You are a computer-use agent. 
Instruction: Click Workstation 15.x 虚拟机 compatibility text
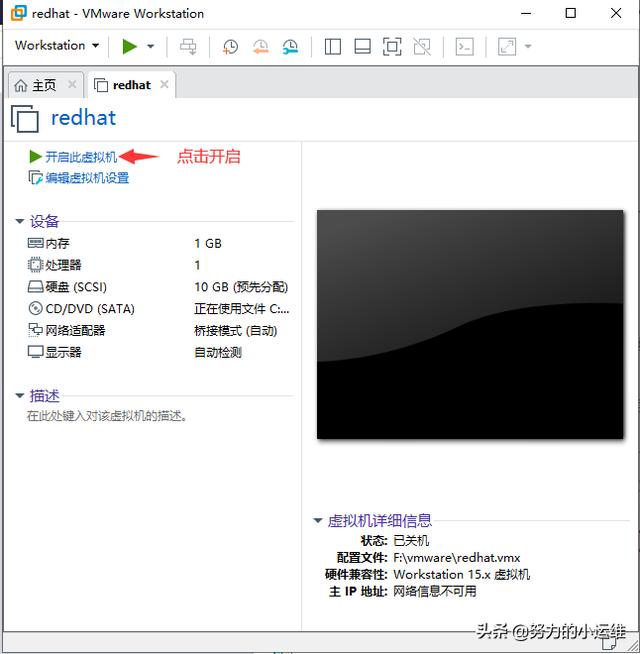click(461, 574)
